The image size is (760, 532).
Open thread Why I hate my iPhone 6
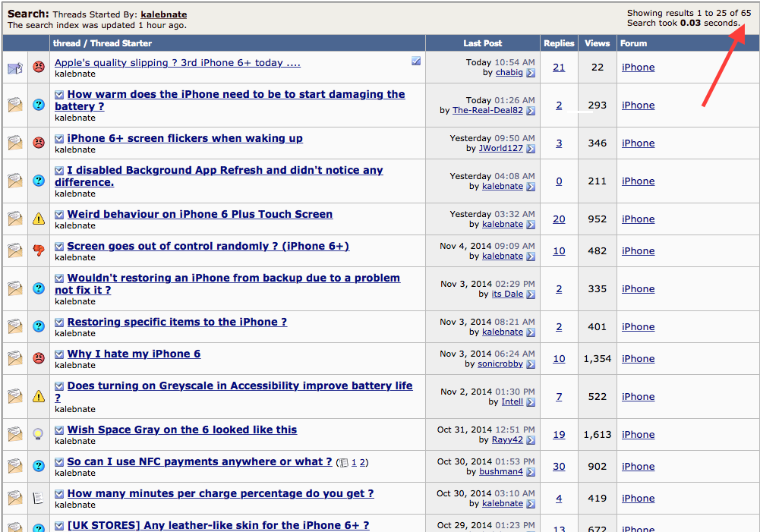[134, 354]
